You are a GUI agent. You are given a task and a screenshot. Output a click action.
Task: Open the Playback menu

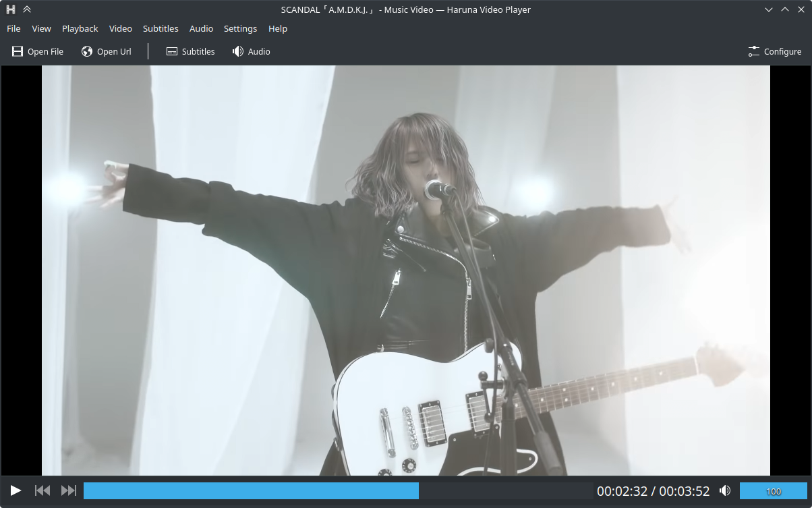(80, 28)
